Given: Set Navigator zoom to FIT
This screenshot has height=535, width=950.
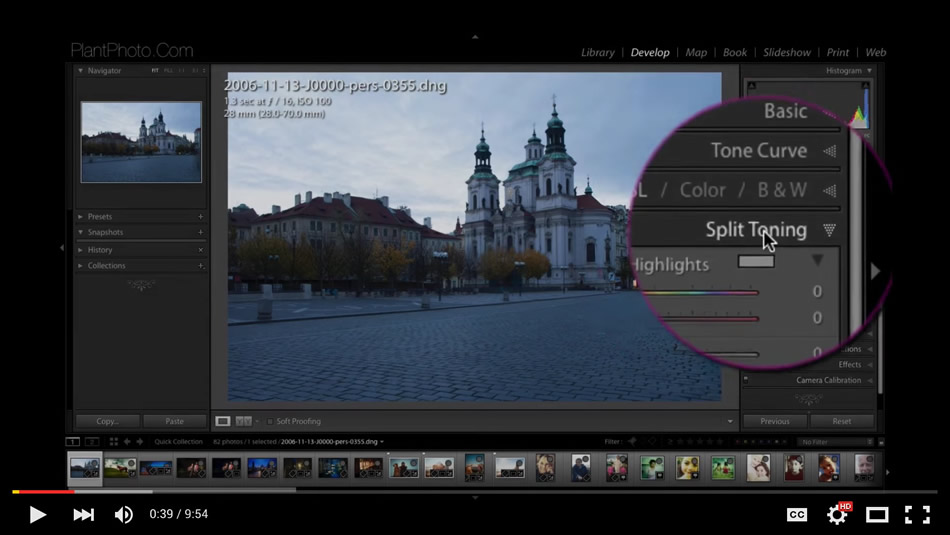Looking at the screenshot, I should point(155,70).
